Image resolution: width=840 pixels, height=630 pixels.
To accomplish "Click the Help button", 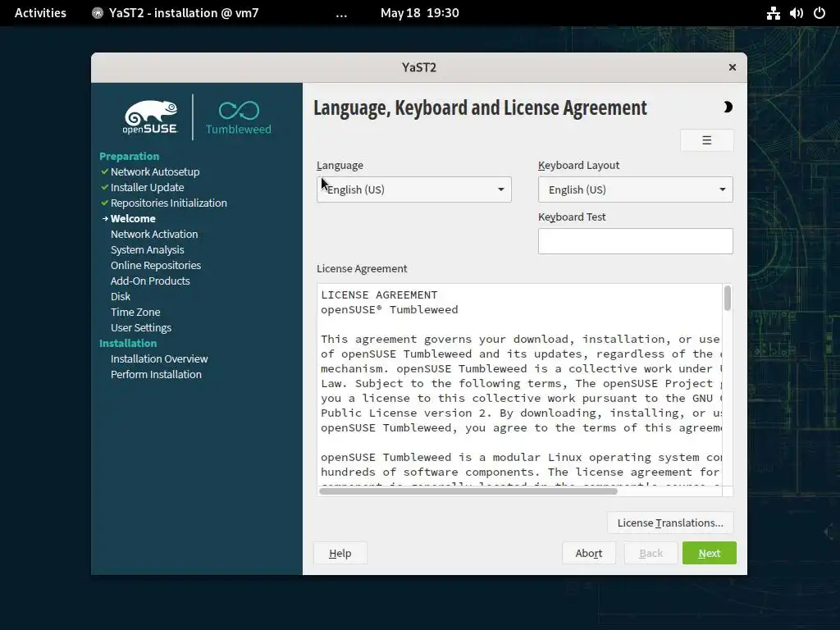I will click(x=340, y=553).
